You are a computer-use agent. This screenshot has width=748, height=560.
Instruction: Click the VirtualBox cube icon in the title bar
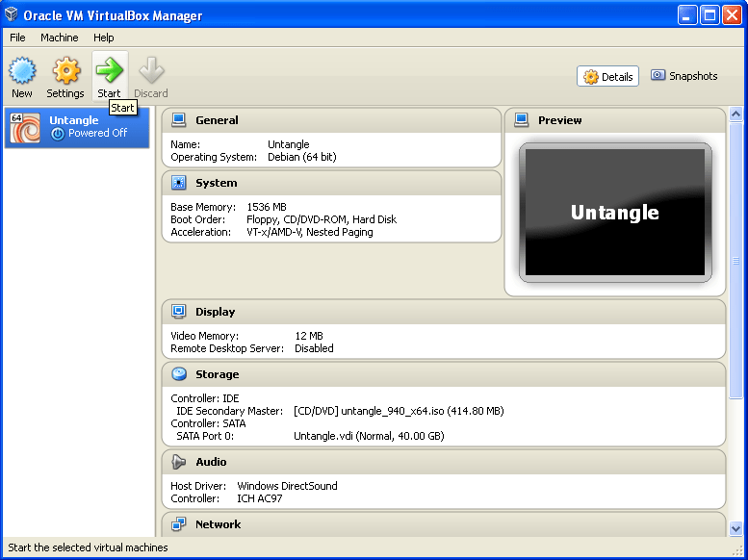(11, 14)
